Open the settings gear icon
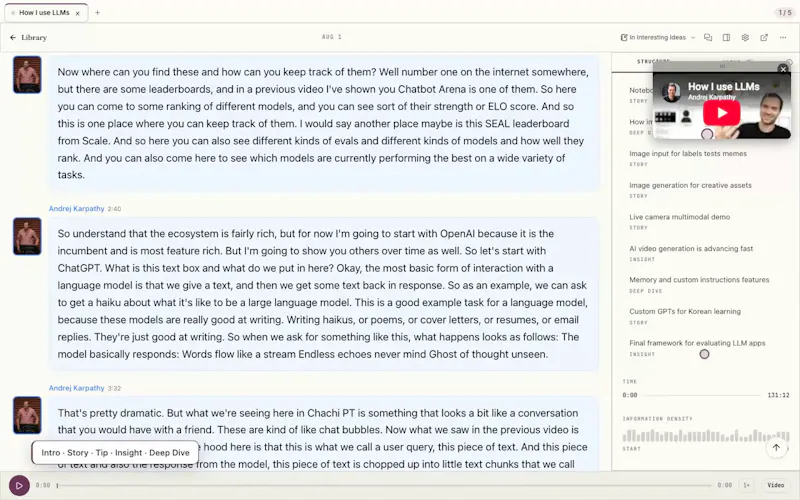Screen dimensions: 800x500 (745, 37)
